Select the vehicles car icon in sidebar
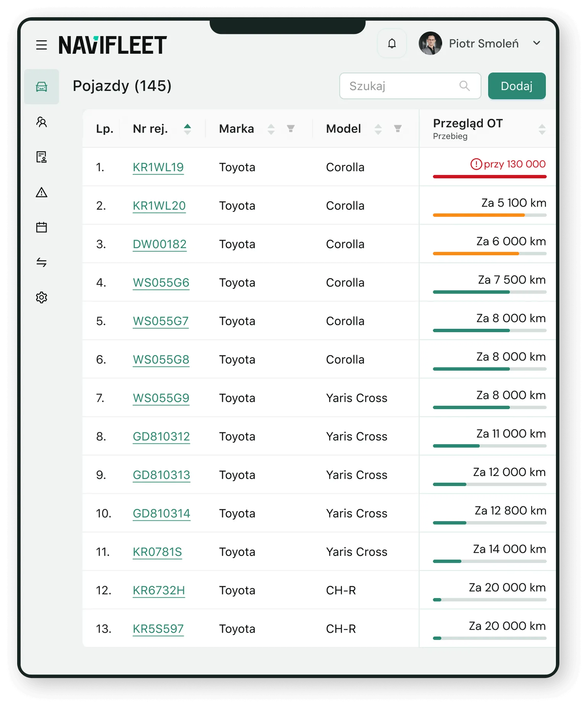 [42, 87]
